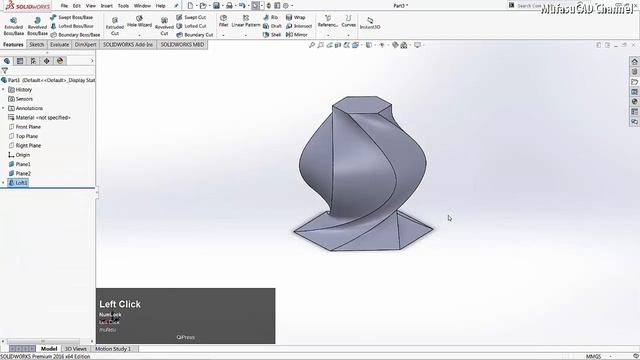Open the DisplayManager tab icon

pos(60,61)
